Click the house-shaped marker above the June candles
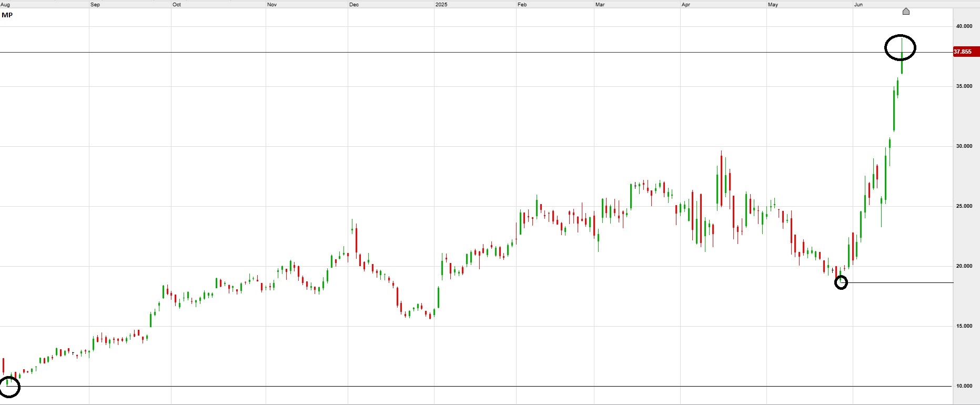The image size is (980, 405). [x=906, y=11]
